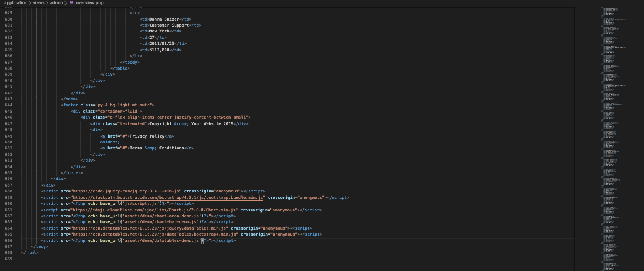Click the '27' age cell on line 633

point(152,37)
